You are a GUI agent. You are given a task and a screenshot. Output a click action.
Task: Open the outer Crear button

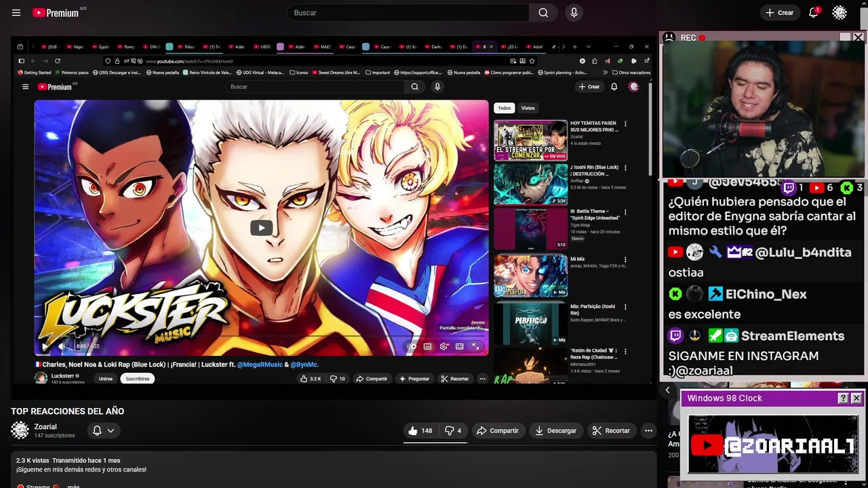pyautogui.click(x=779, y=13)
